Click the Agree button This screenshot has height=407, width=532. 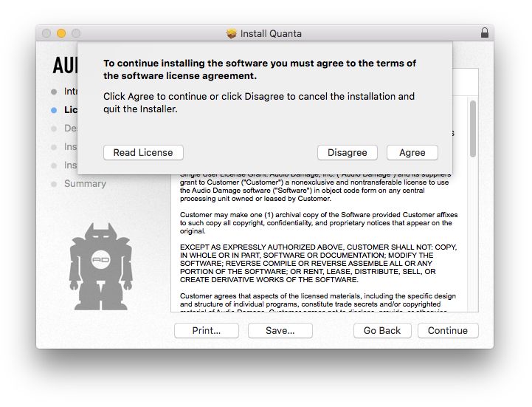click(412, 153)
